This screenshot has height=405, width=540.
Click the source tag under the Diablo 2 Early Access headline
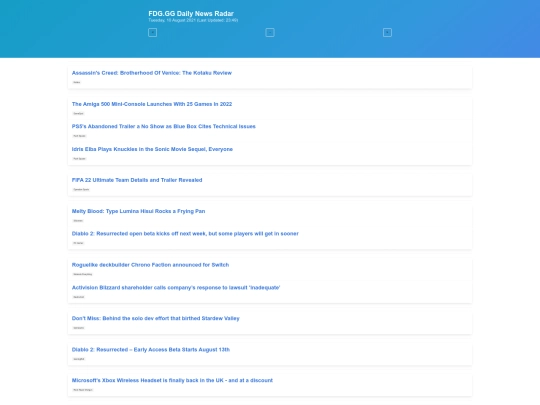[79, 359]
